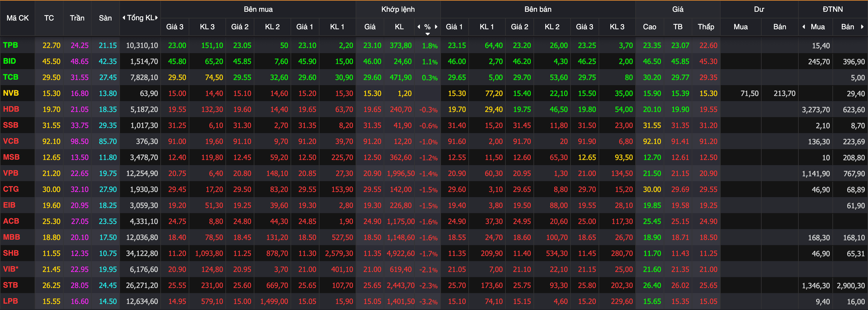Image resolution: width=868 pixels, height=310 pixels.
Task: Open TPB stock details
Action: point(11,45)
